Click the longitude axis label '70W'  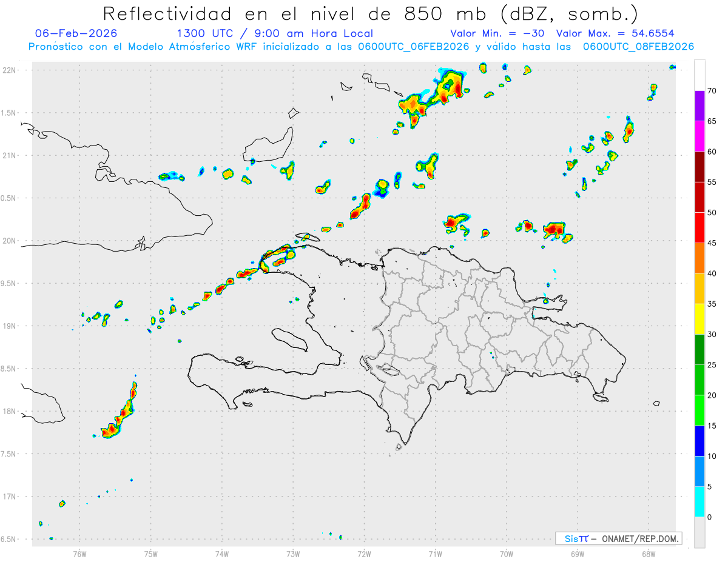[507, 554]
